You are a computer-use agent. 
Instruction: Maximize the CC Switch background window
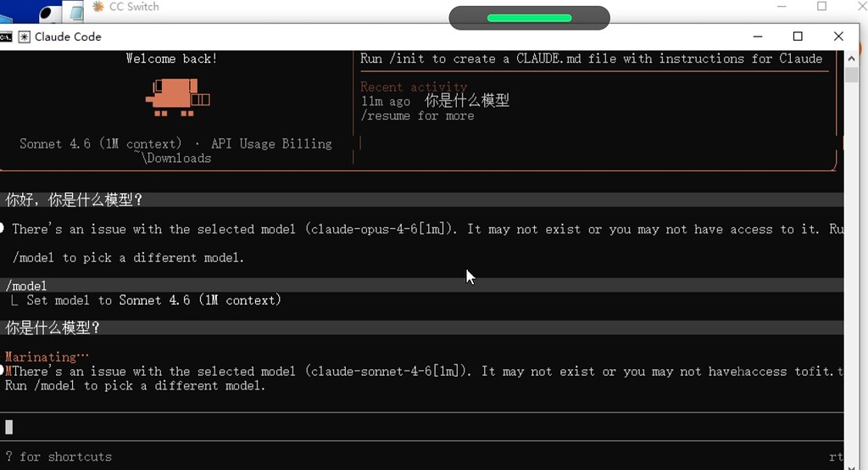(x=822, y=6)
